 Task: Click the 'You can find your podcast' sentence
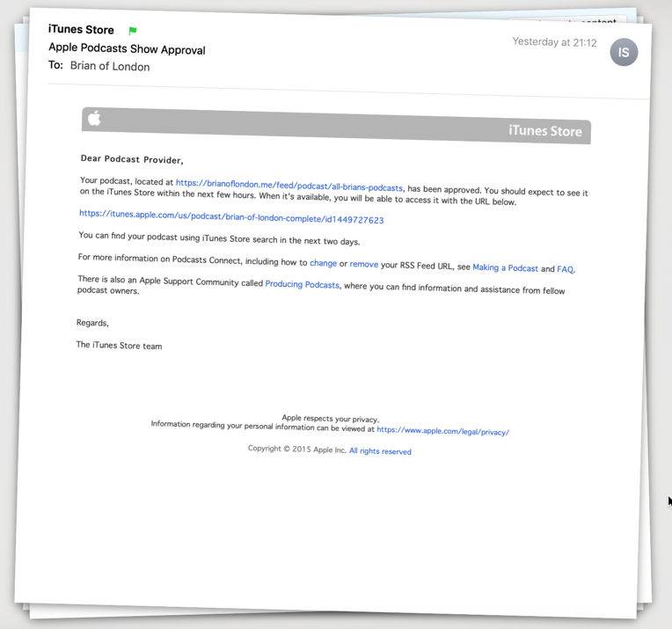click(219, 238)
